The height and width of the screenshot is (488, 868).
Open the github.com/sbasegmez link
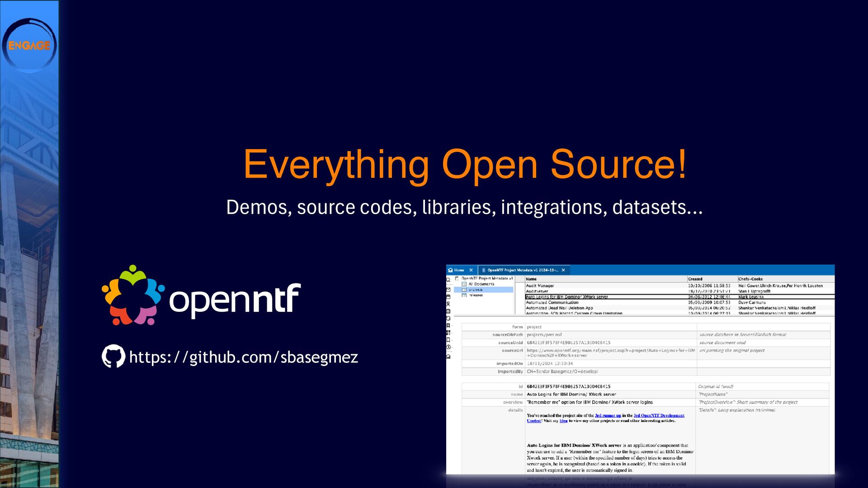point(244,357)
